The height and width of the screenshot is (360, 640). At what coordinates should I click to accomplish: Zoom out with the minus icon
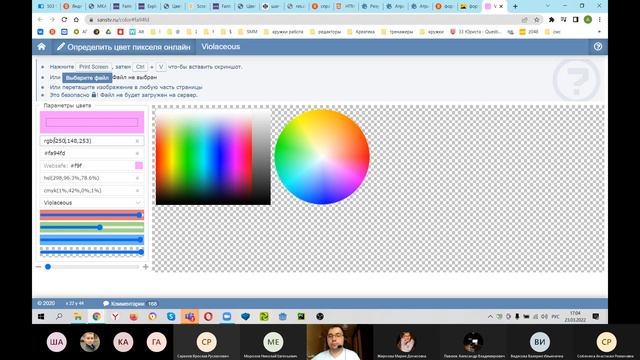coord(38,267)
